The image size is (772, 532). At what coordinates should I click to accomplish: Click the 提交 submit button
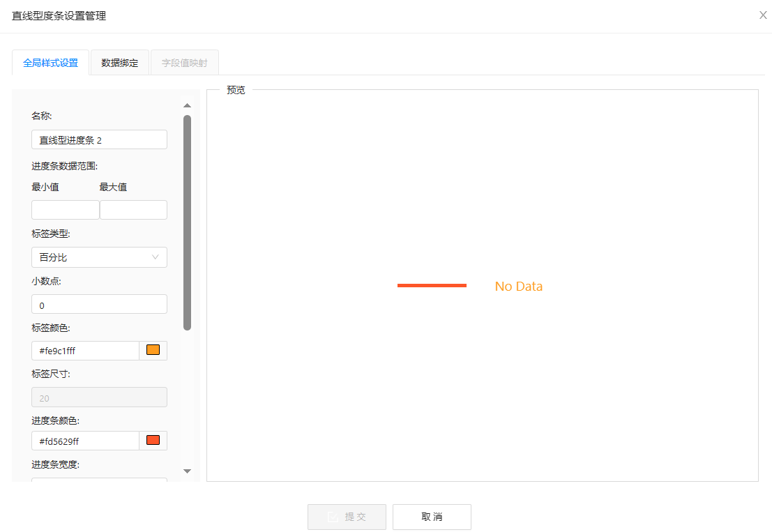(347, 517)
